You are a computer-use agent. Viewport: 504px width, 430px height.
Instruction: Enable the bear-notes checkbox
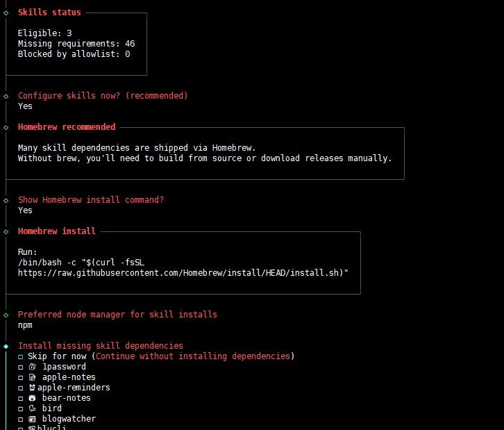click(x=21, y=399)
